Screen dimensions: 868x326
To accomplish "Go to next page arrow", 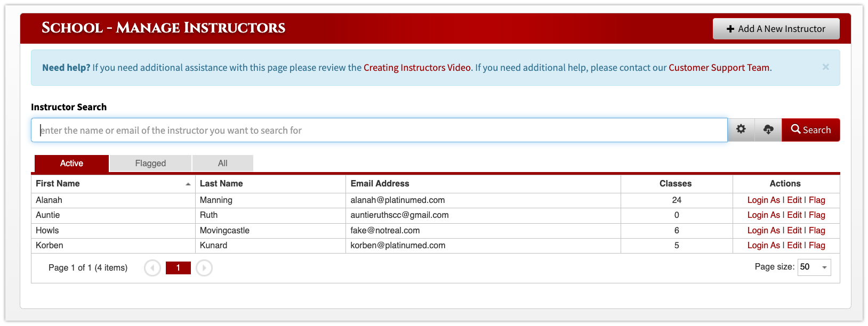I will [204, 268].
